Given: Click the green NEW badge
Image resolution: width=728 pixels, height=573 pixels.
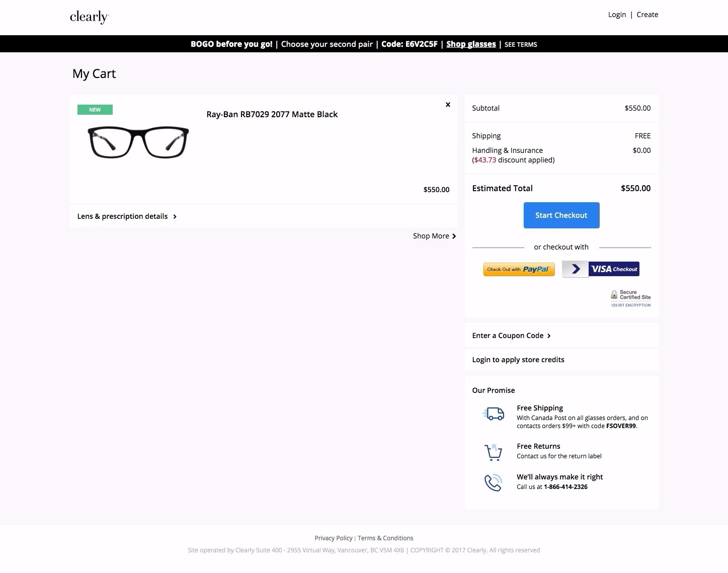Looking at the screenshot, I should [x=95, y=110].
